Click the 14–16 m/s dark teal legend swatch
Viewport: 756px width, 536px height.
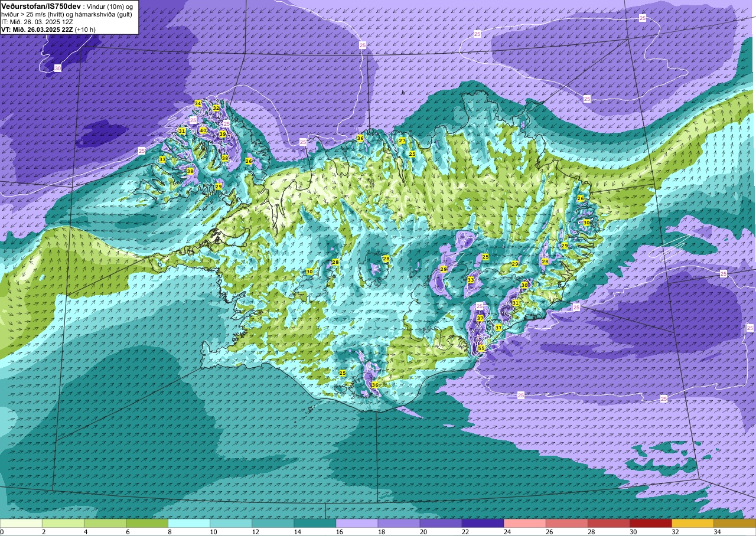(315, 523)
